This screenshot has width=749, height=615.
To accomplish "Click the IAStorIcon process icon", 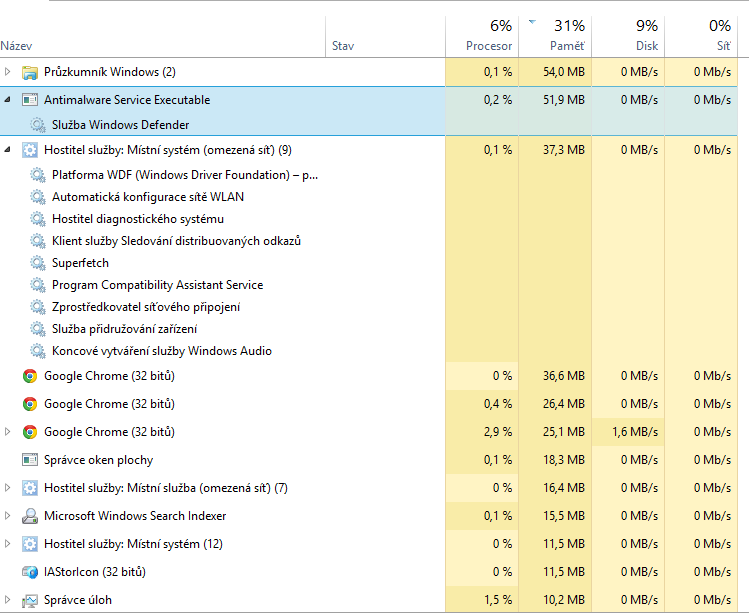I will tap(30, 572).
